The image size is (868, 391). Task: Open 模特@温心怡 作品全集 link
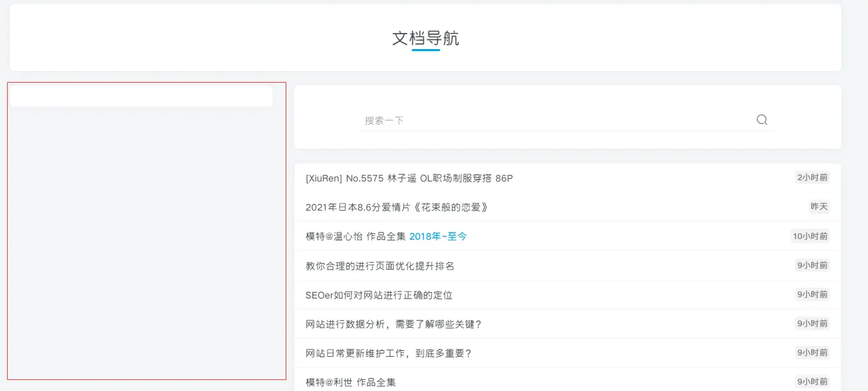355,237
